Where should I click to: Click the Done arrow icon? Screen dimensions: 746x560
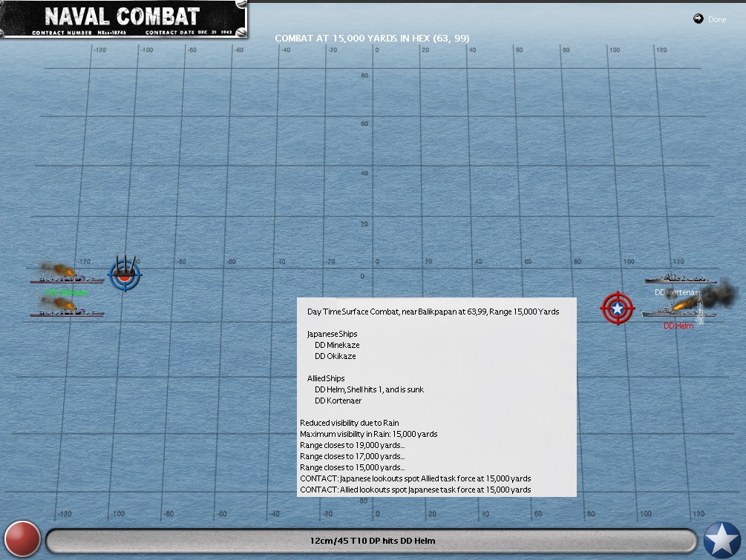[x=698, y=19]
